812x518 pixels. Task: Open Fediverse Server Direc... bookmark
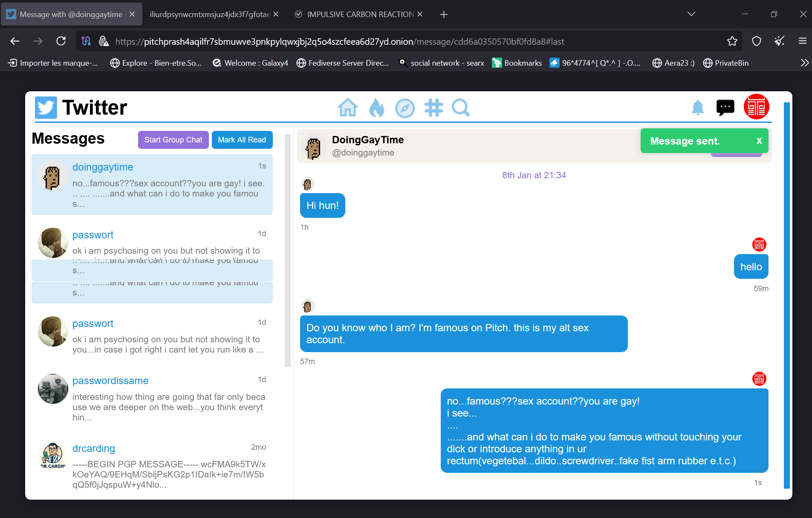pyautogui.click(x=343, y=63)
